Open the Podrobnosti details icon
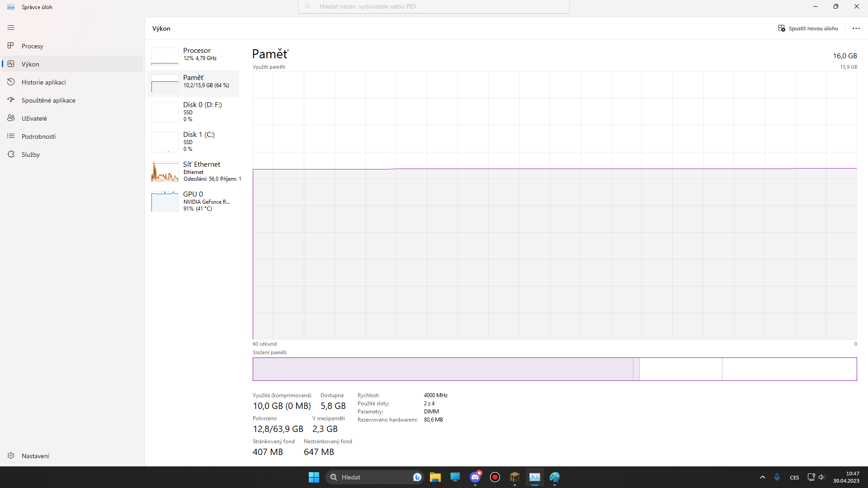This screenshot has height=488, width=868. [x=11, y=136]
